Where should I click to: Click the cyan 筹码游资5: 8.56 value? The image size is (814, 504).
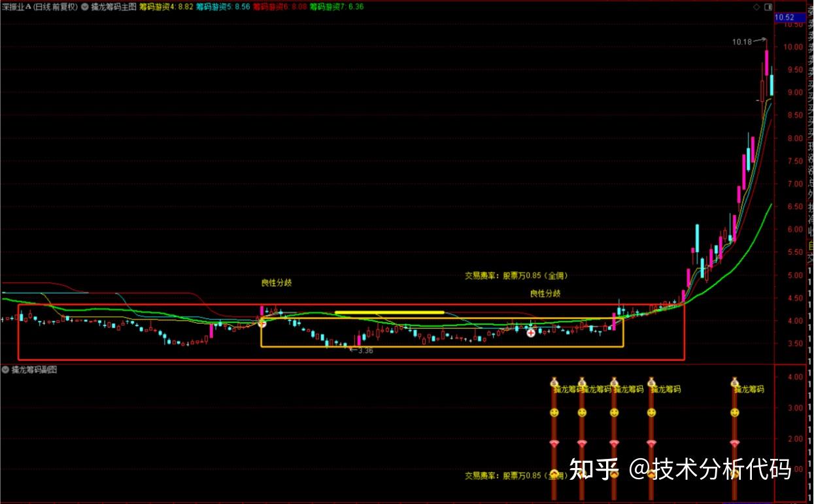[224, 7]
